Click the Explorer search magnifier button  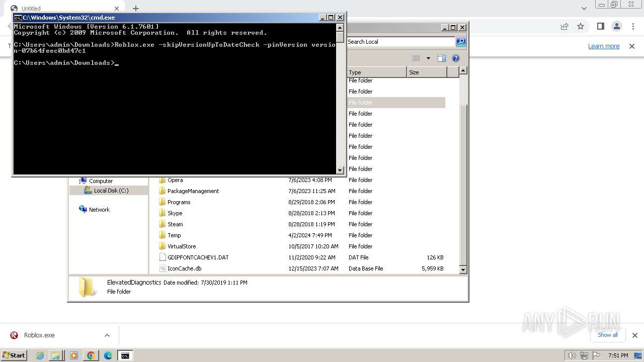pyautogui.click(x=460, y=42)
